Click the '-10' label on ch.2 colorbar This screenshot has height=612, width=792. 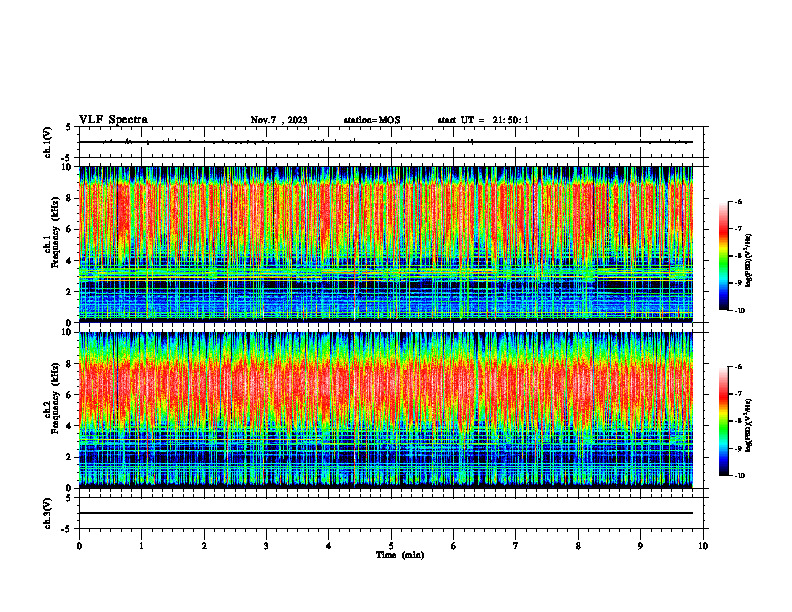pyautogui.click(x=740, y=476)
